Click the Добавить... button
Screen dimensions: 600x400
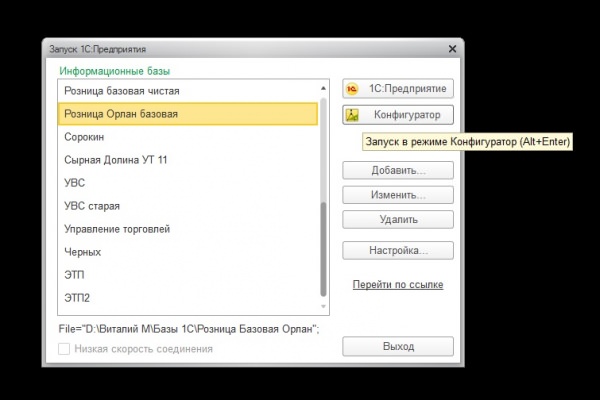(398, 170)
